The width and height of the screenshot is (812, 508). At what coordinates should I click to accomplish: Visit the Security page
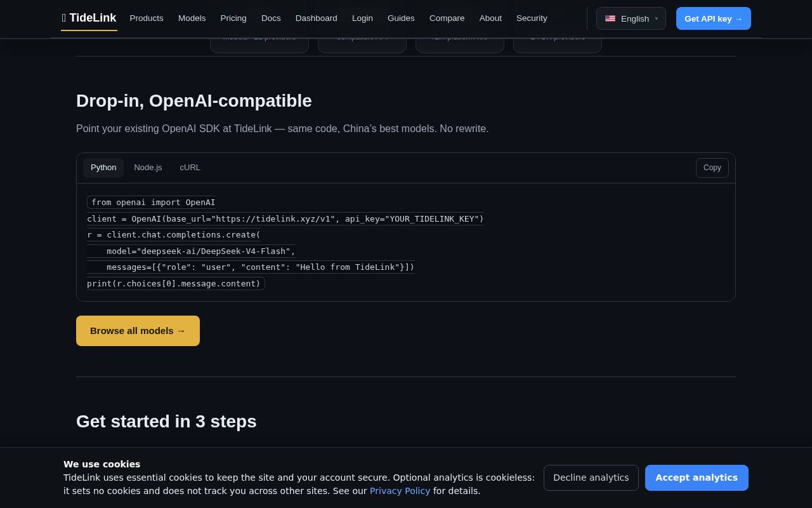(x=532, y=18)
